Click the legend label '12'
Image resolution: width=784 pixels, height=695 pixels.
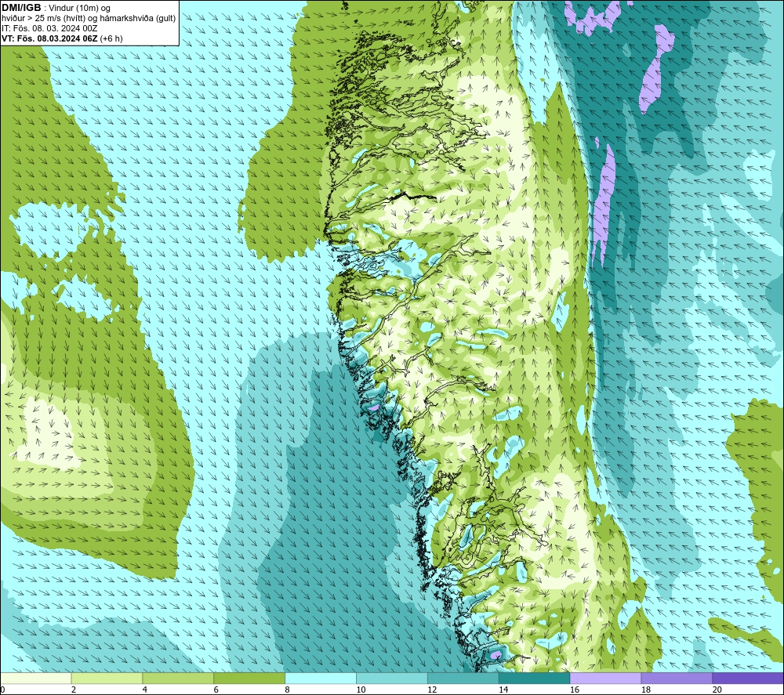432,690
